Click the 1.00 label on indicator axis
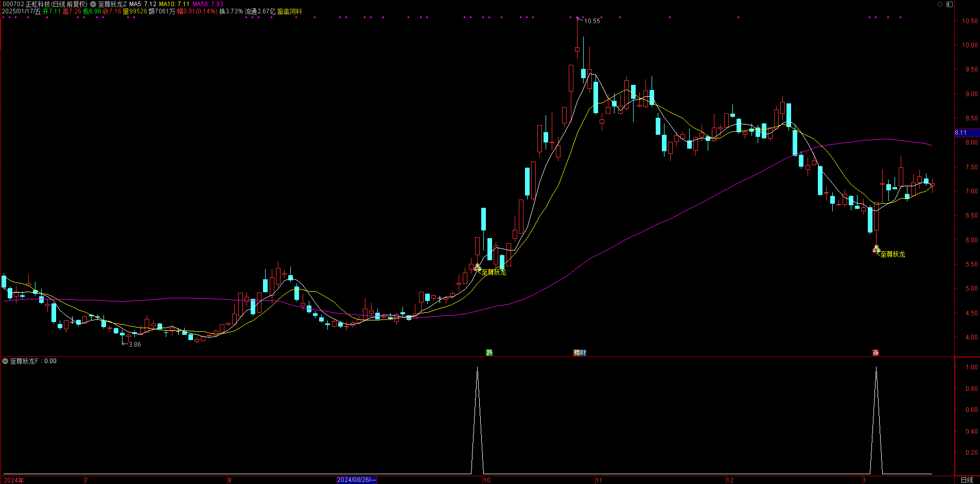The width and height of the screenshot is (980, 484). tap(972, 367)
